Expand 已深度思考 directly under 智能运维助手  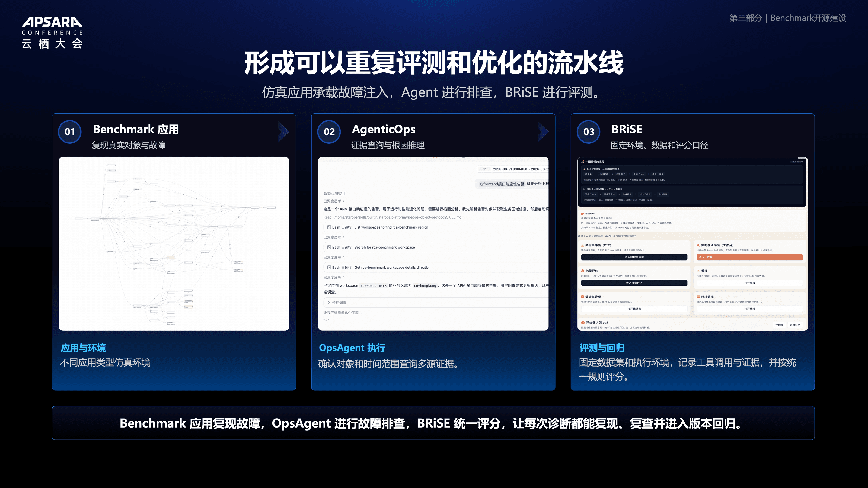click(334, 201)
